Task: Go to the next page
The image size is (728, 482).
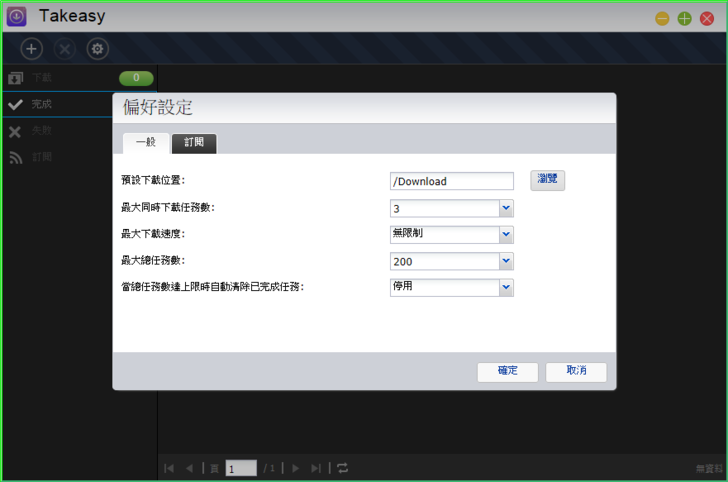Action: 295,468
